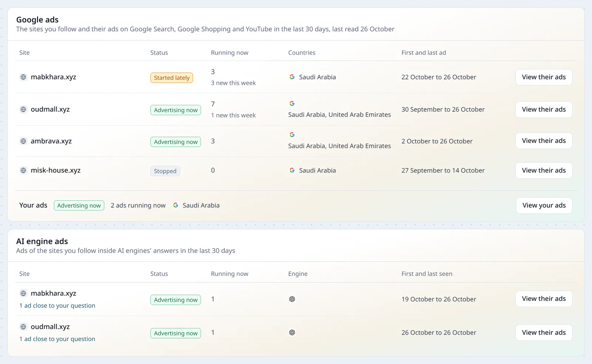Click the globe icon beside oudmall.xyz in AI engine ads
The width and height of the screenshot is (592, 364).
(x=23, y=327)
